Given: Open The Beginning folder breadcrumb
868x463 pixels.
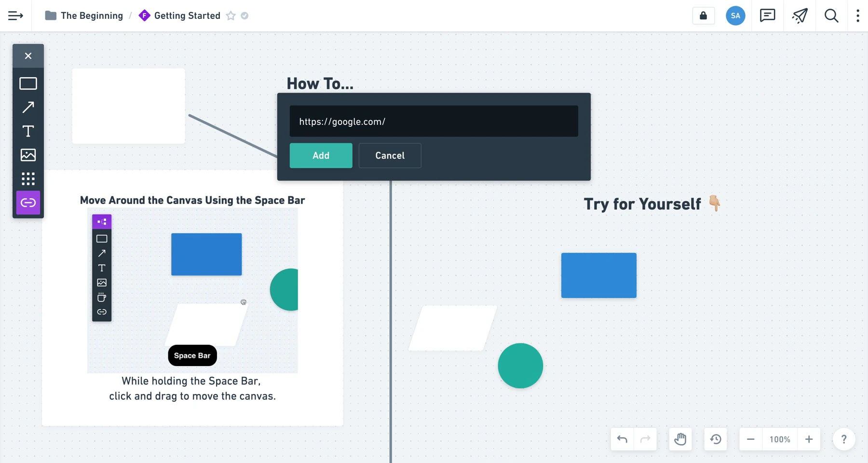Looking at the screenshot, I should pos(91,16).
